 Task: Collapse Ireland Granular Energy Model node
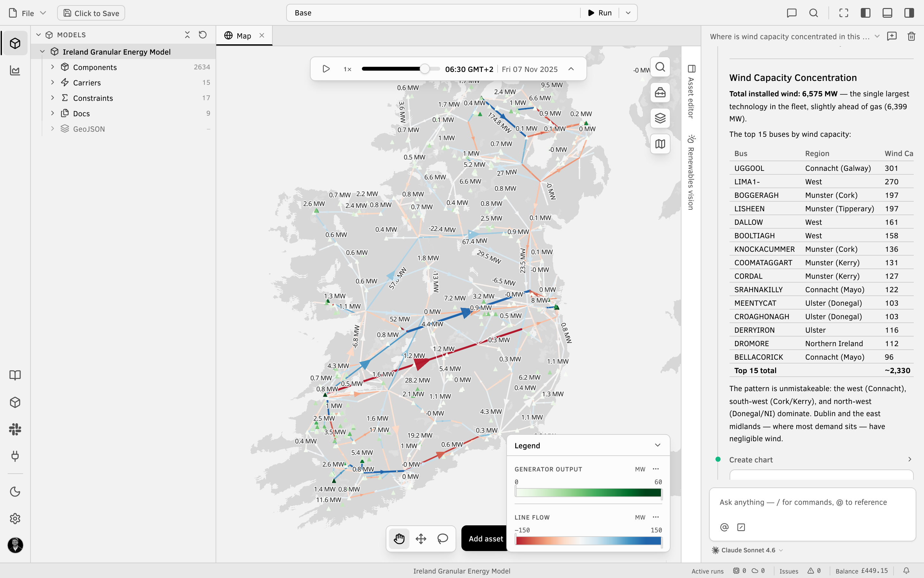(42, 52)
